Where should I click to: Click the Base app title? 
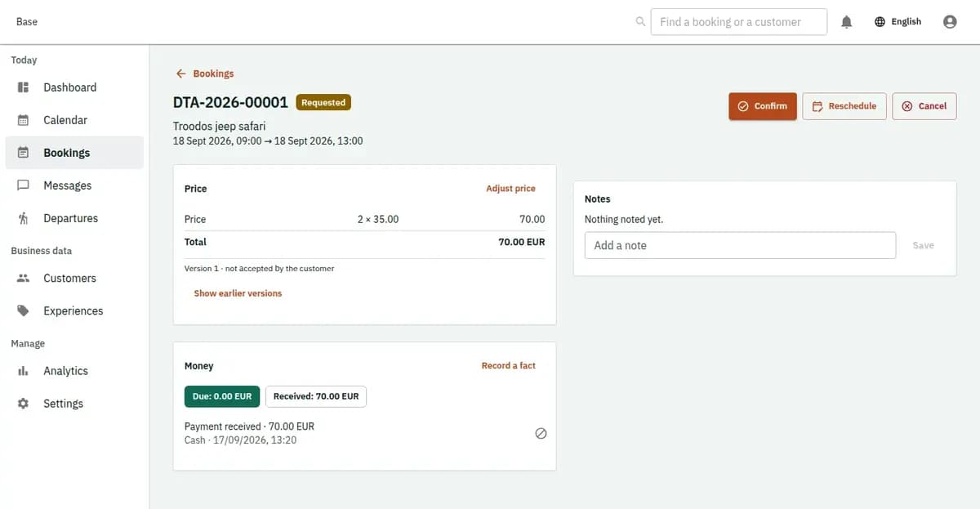pos(27,22)
